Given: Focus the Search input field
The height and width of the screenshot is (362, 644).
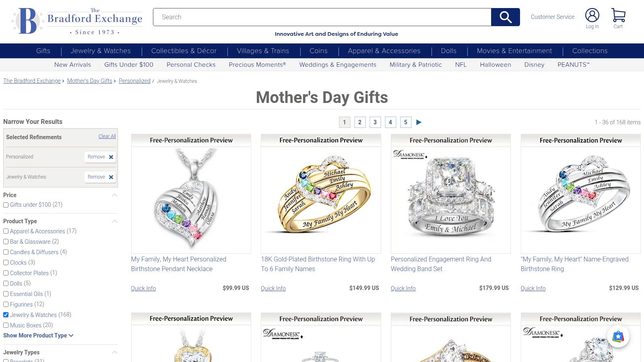Looking at the screenshot, I should [322, 17].
